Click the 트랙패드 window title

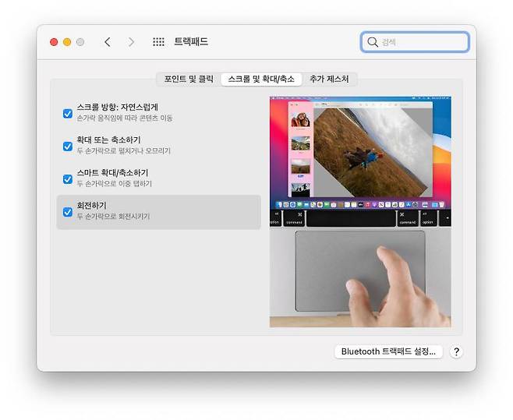(x=191, y=41)
